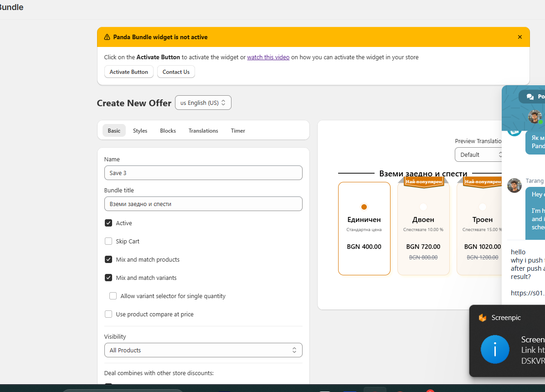Click the agent avatar in chat header

pyautogui.click(x=535, y=117)
